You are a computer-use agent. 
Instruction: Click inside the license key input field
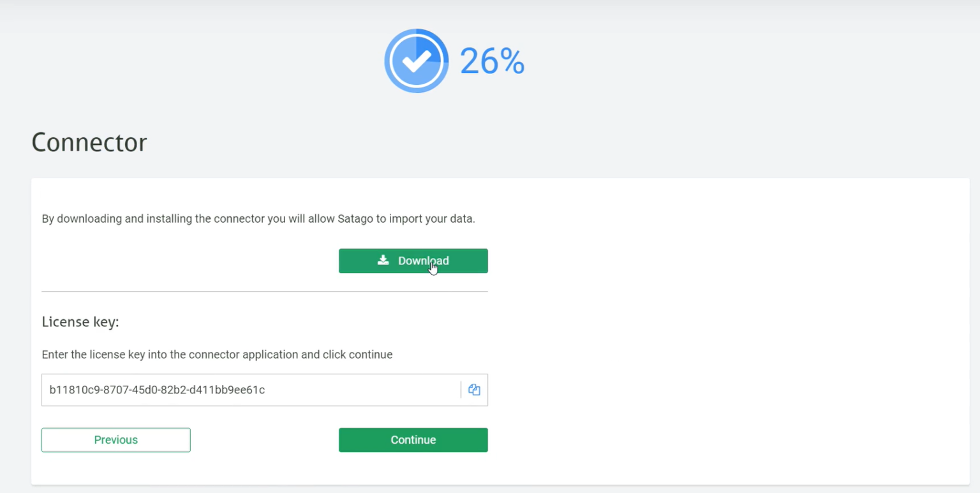[x=357, y=390]
